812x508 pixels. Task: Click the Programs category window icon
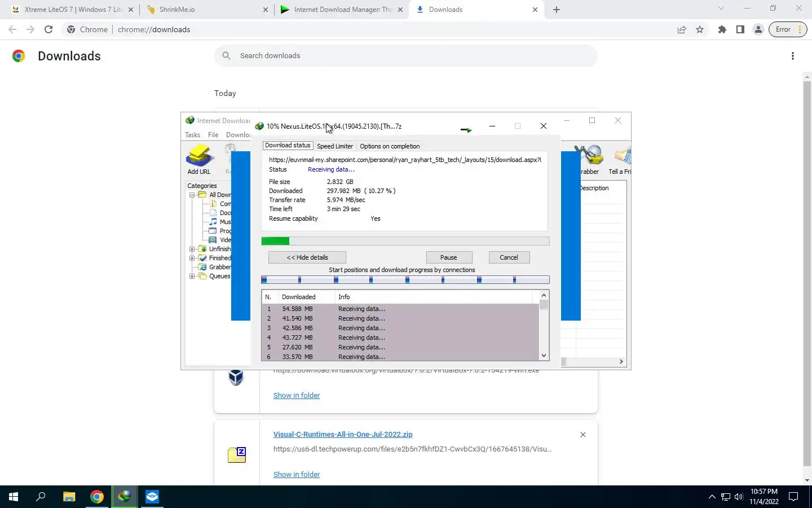pyautogui.click(x=213, y=231)
